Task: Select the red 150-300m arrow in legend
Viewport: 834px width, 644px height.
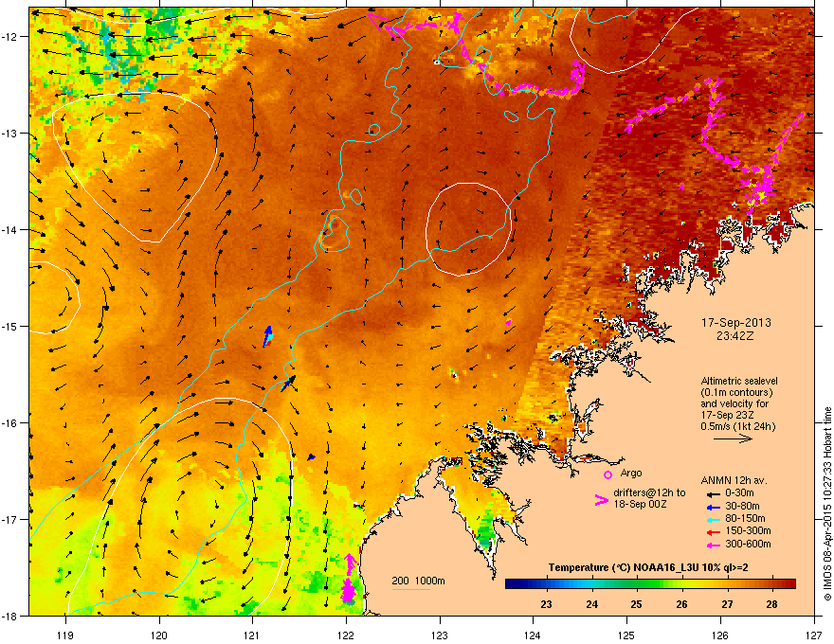Action: [x=712, y=531]
